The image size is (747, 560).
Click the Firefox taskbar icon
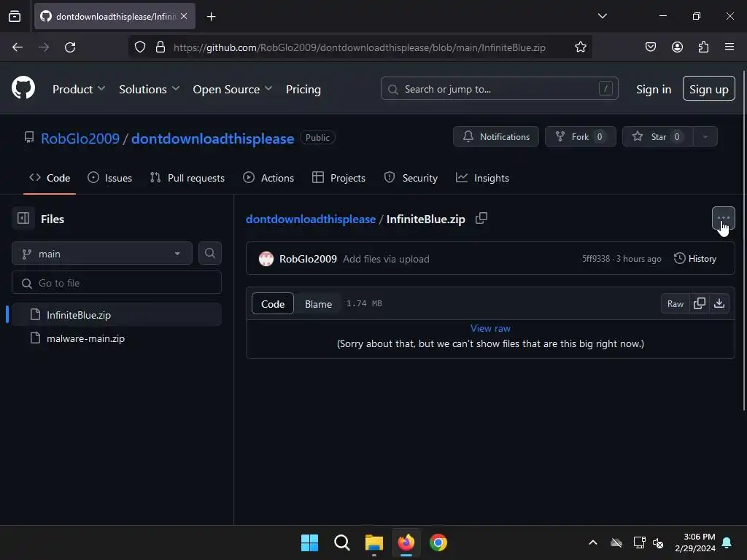point(406,542)
